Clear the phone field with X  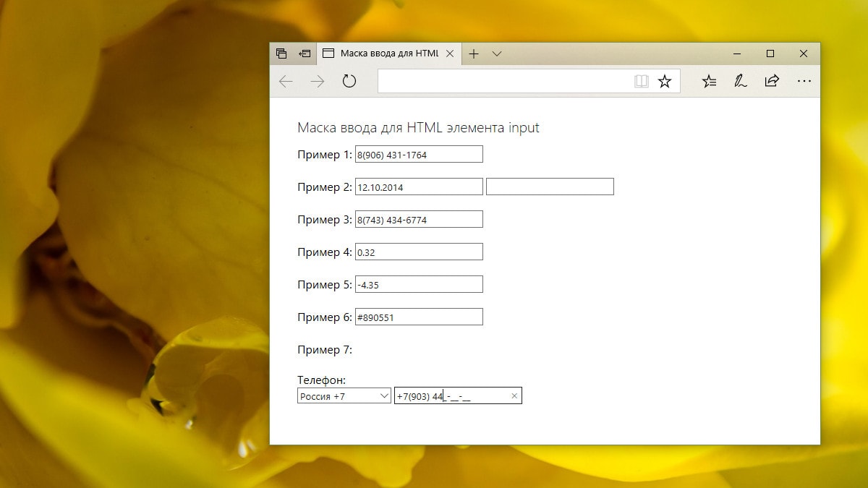pos(514,395)
